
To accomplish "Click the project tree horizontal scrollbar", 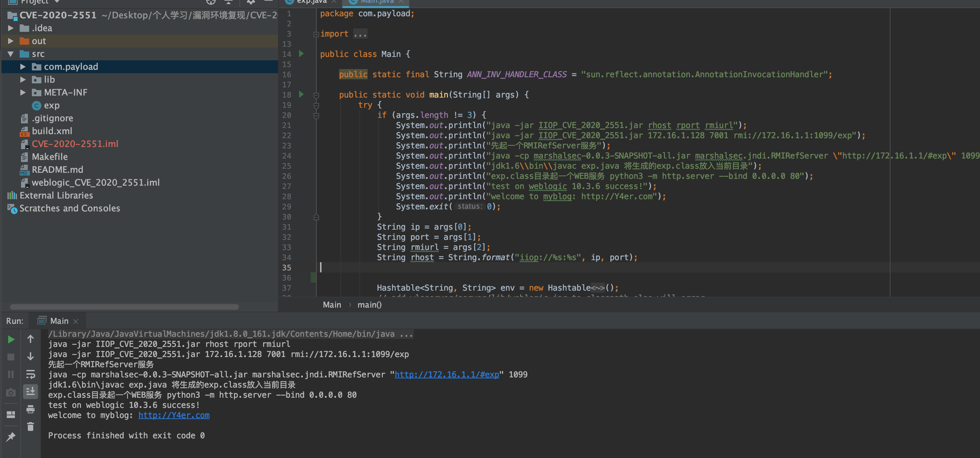I will [124, 307].
